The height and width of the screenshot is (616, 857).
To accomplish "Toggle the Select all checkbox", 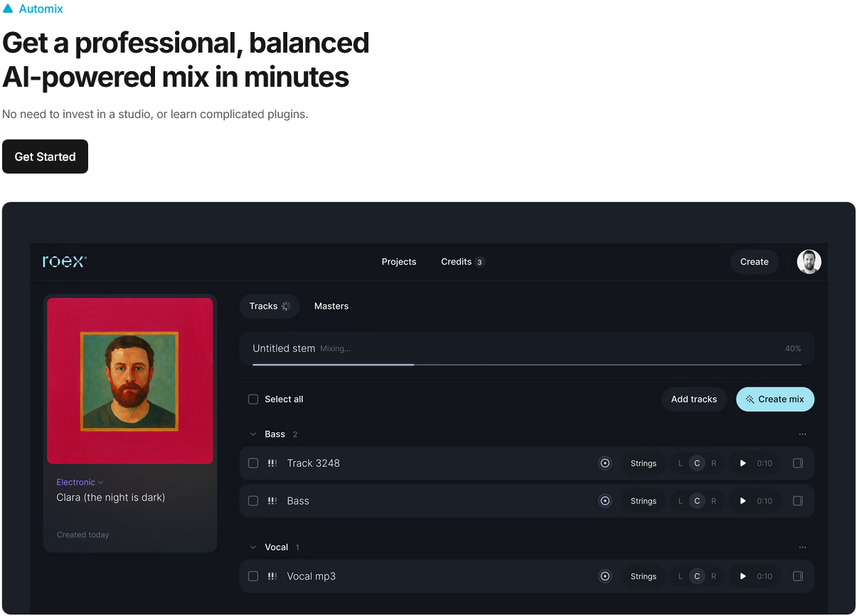I will [253, 399].
